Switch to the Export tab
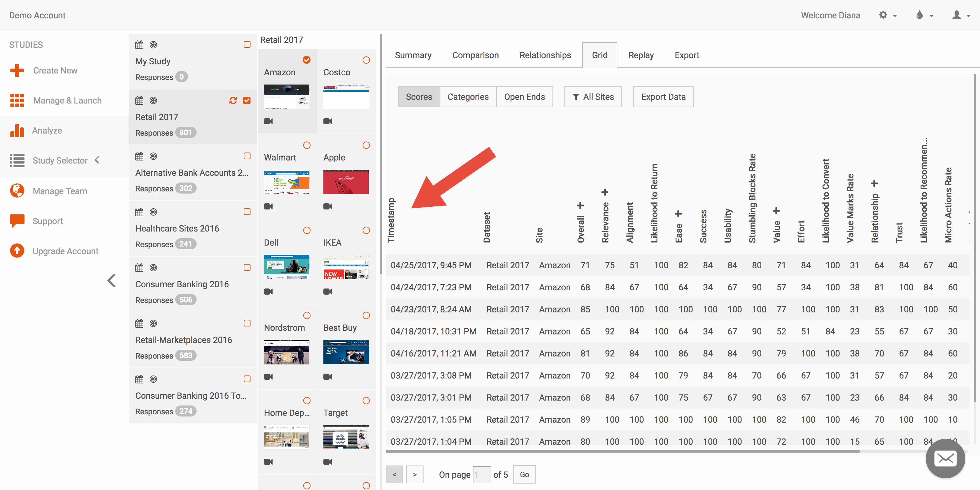 pyautogui.click(x=687, y=55)
